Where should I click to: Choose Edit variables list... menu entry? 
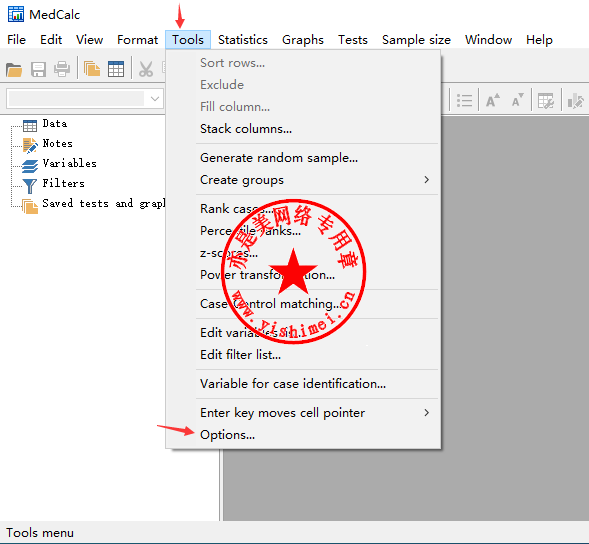303,332
